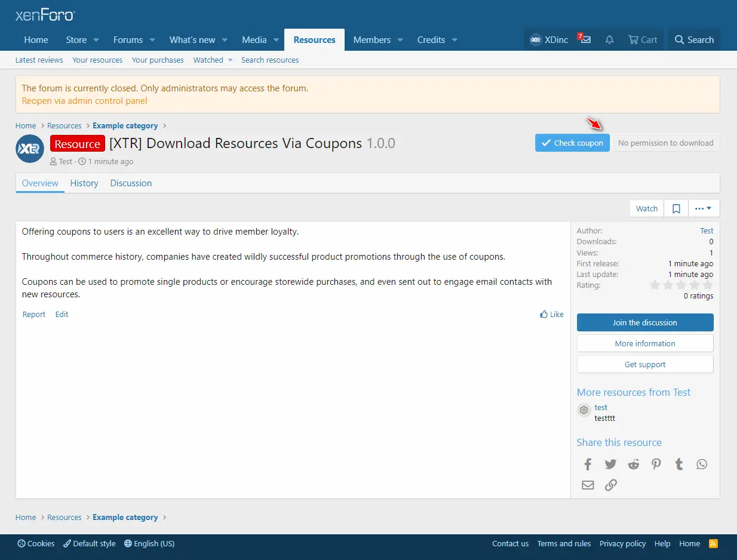Switch to the Overview tab
Screen dimensions: 737x560
click(40, 183)
